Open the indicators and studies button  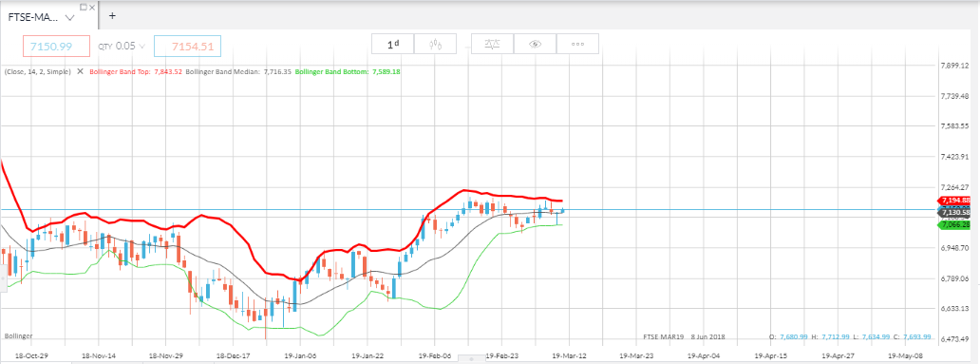[x=493, y=44]
